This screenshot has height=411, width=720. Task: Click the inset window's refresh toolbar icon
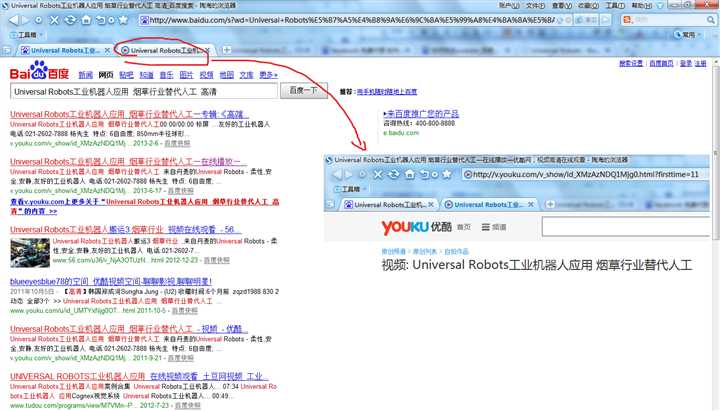pyautogui.click(x=394, y=175)
